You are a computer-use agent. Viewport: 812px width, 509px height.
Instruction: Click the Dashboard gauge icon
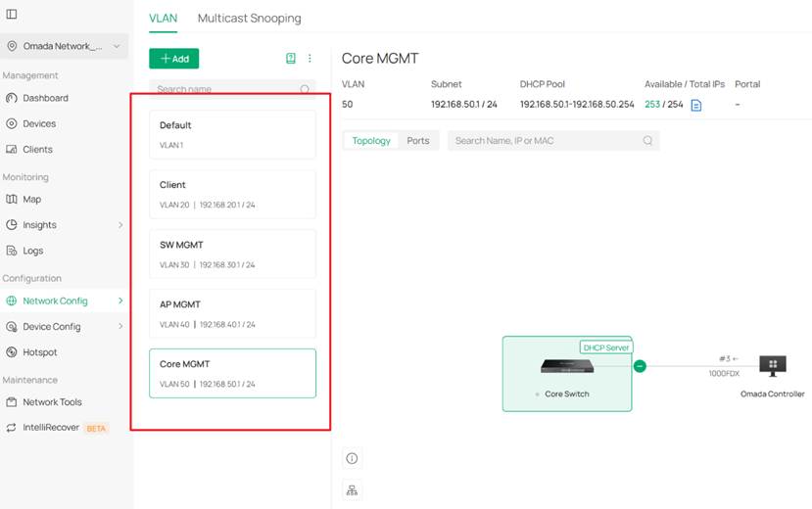point(12,98)
